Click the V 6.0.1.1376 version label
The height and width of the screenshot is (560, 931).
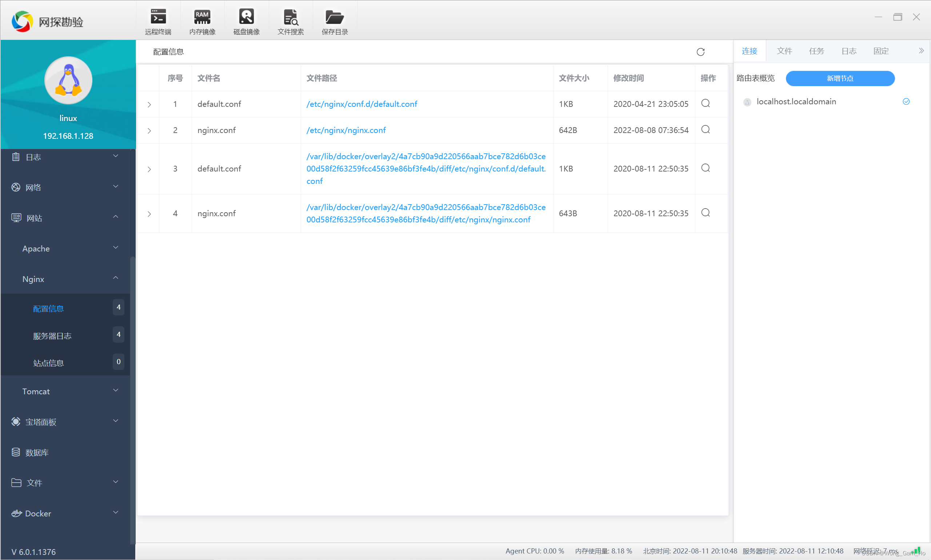click(33, 552)
